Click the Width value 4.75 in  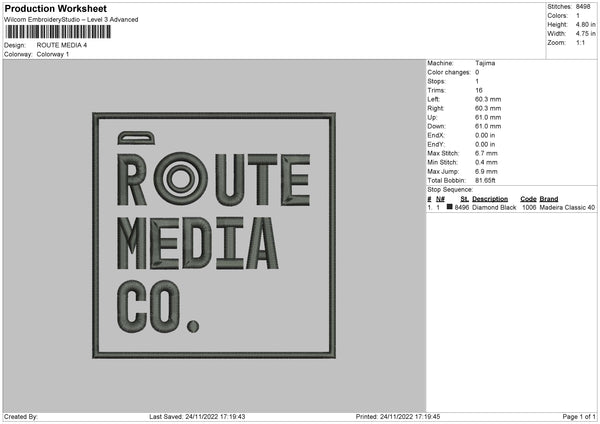[585, 34]
